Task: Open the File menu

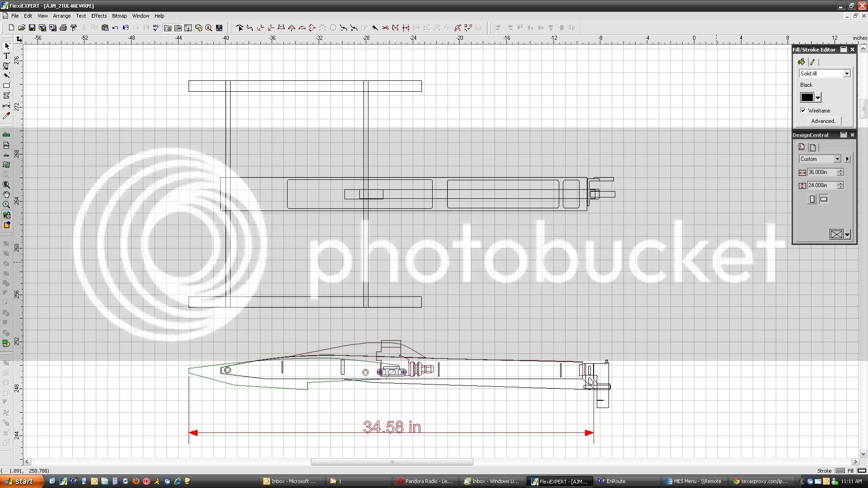Action: click(x=15, y=16)
